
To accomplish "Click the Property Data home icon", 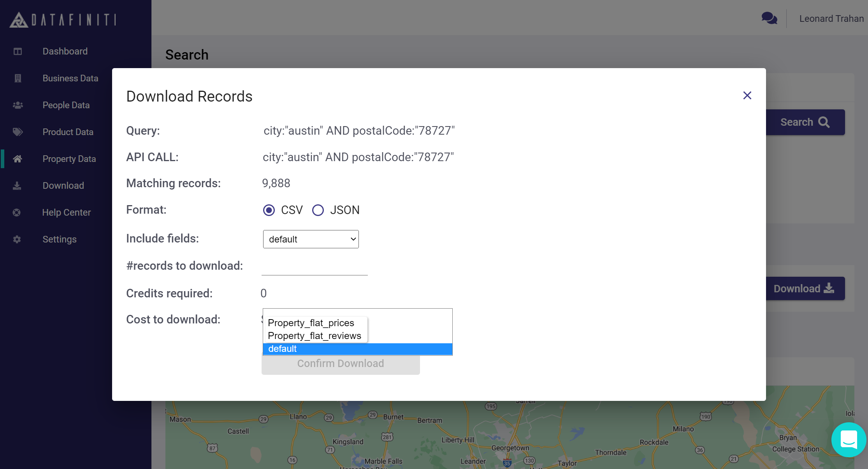I will pyautogui.click(x=18, y=159).
